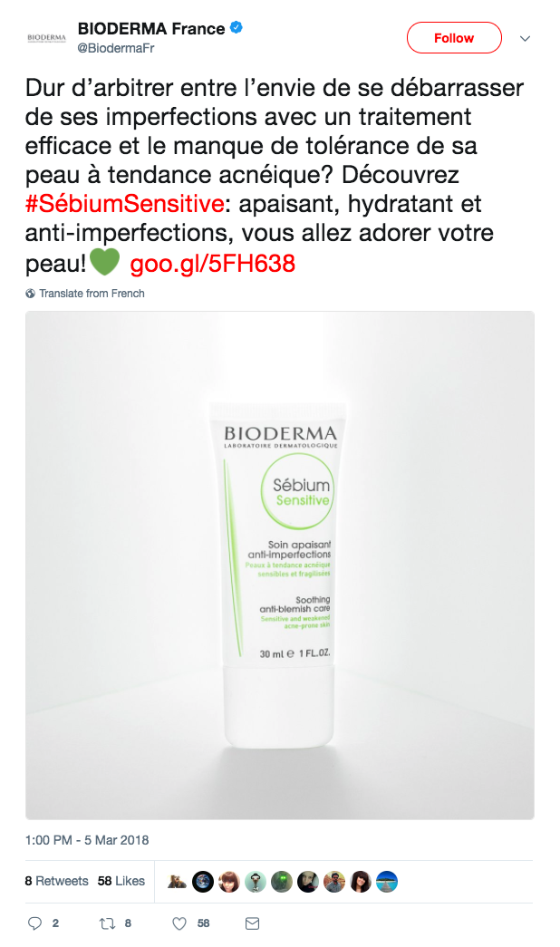
Task: Open the first liker avatar in the row
Action: pos(177,882)
